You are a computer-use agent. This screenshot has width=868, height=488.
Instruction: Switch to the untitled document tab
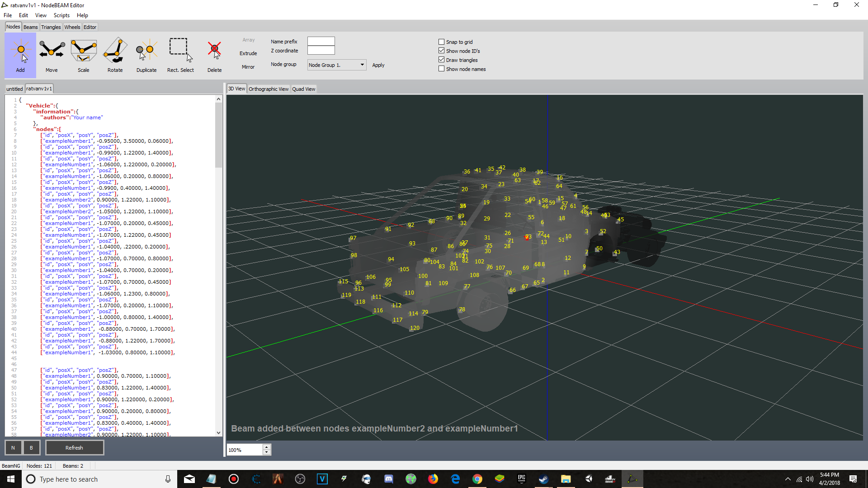coord(14,89)
